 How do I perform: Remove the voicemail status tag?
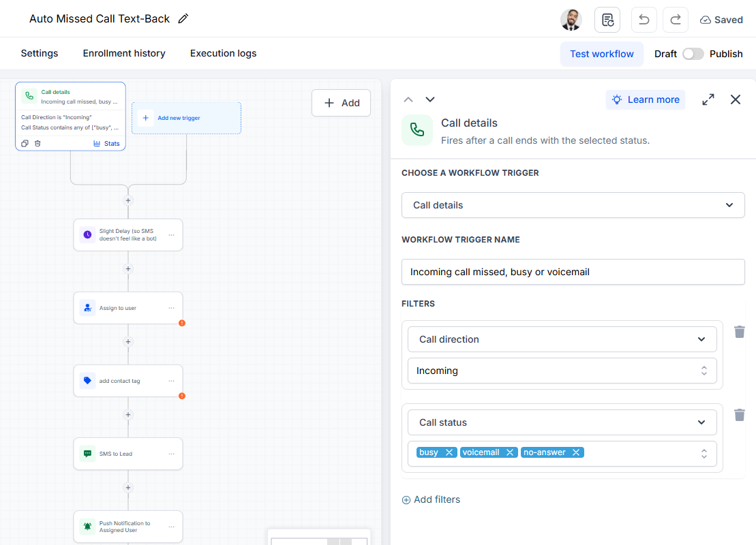(x=510, y=452)
